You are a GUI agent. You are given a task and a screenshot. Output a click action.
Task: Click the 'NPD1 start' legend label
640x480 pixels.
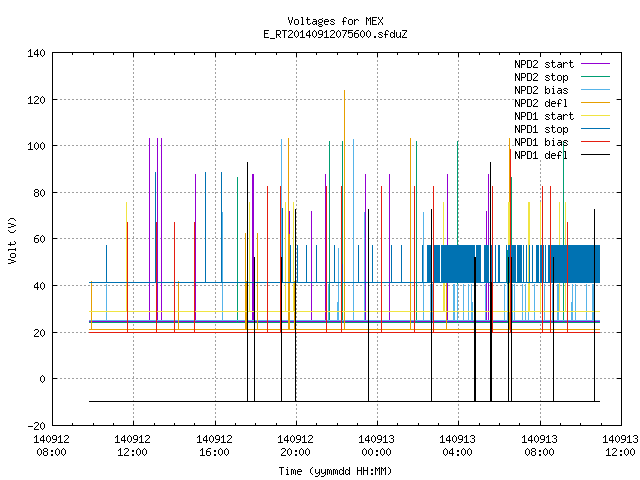[x=544, y=116]
